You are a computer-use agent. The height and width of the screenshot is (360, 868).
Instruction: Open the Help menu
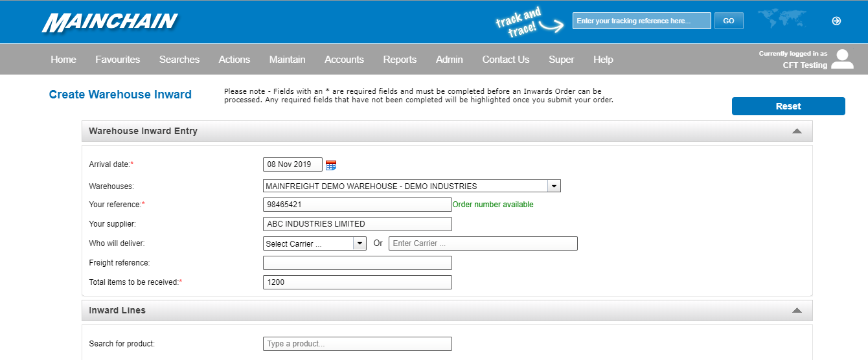pos(603,60)
